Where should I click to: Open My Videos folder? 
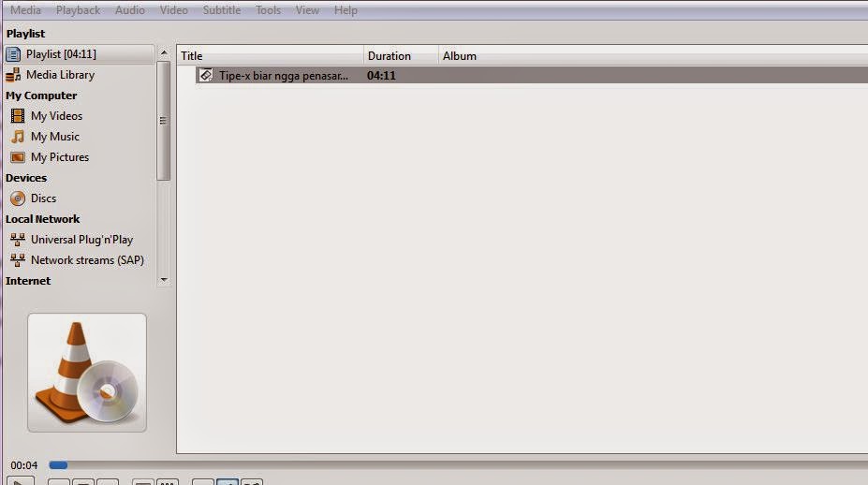tap(56, 116)
